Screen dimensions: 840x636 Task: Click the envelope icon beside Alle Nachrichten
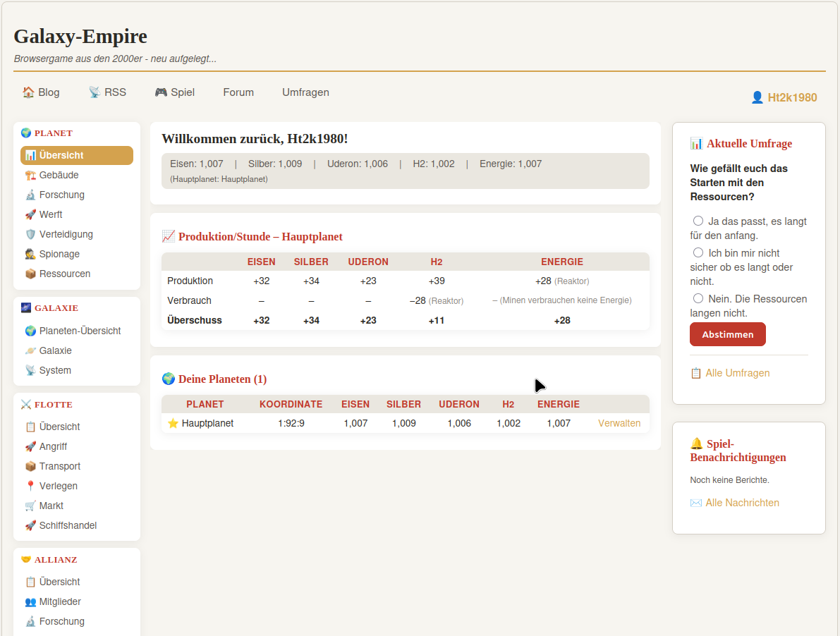point(696,503)
